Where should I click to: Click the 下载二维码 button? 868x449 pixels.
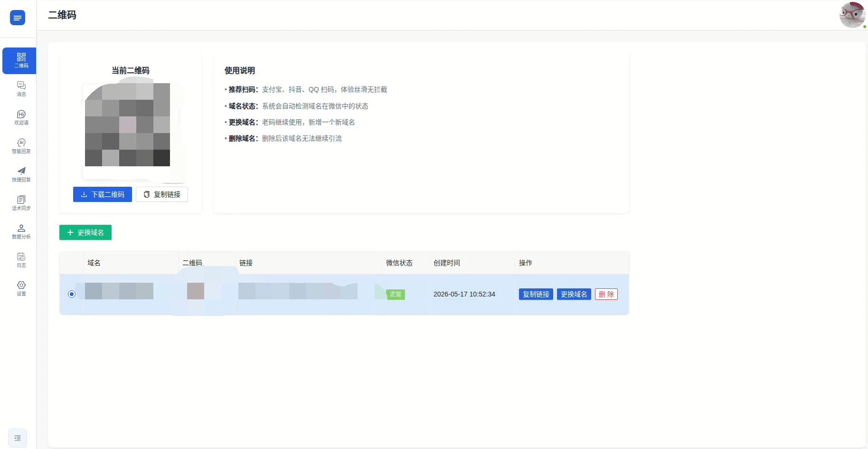click(103, 194)
